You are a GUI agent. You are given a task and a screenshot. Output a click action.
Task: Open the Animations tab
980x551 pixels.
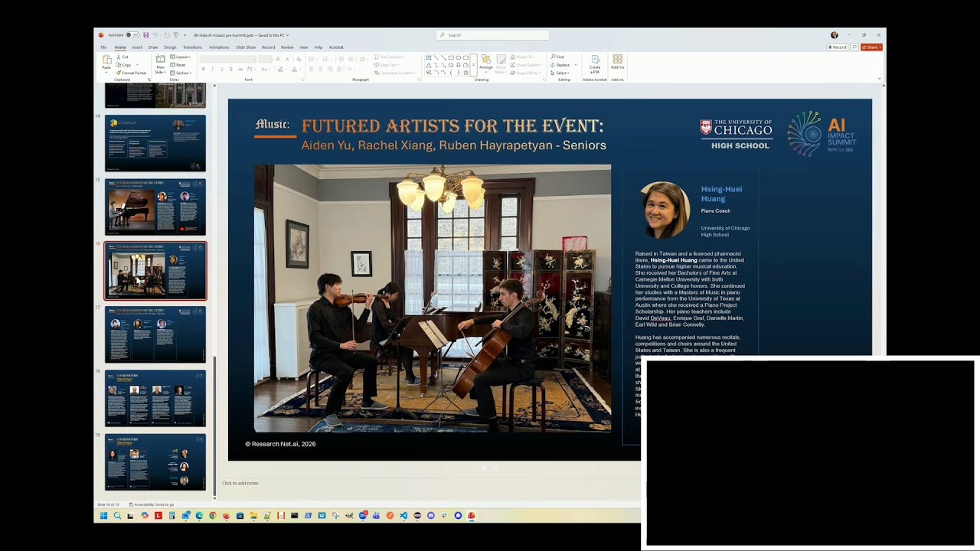coord(219,47)
